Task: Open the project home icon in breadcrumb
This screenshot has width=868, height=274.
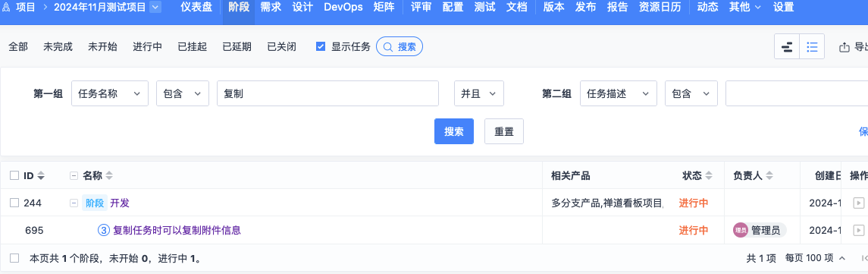Action: (x=5, y=8)
